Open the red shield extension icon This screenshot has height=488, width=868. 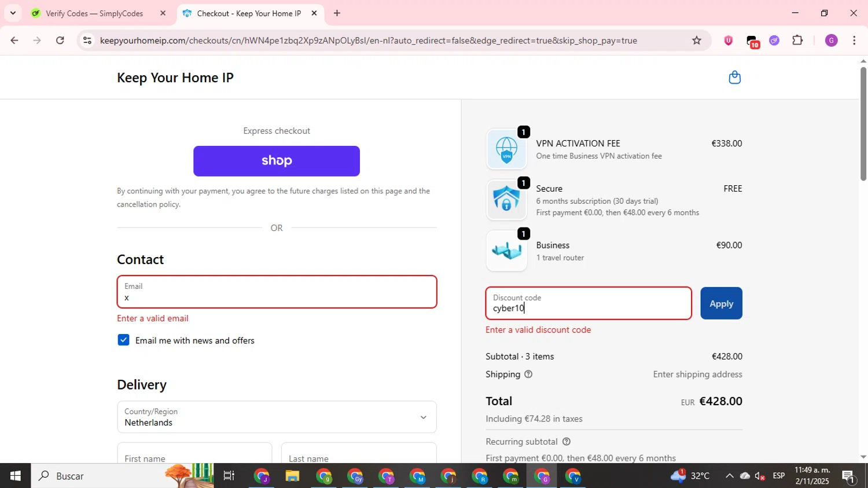(x=729, y=41)
